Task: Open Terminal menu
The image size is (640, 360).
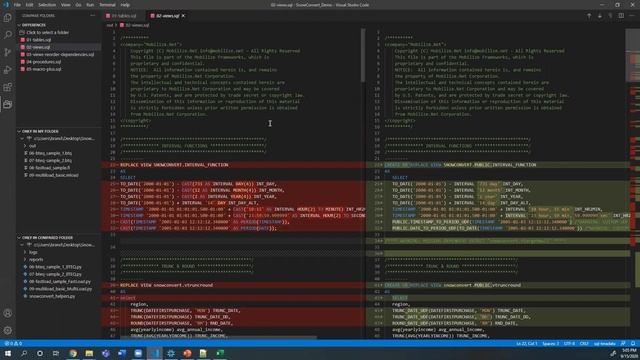Action: pyautogui.click(x=107, y=5)
